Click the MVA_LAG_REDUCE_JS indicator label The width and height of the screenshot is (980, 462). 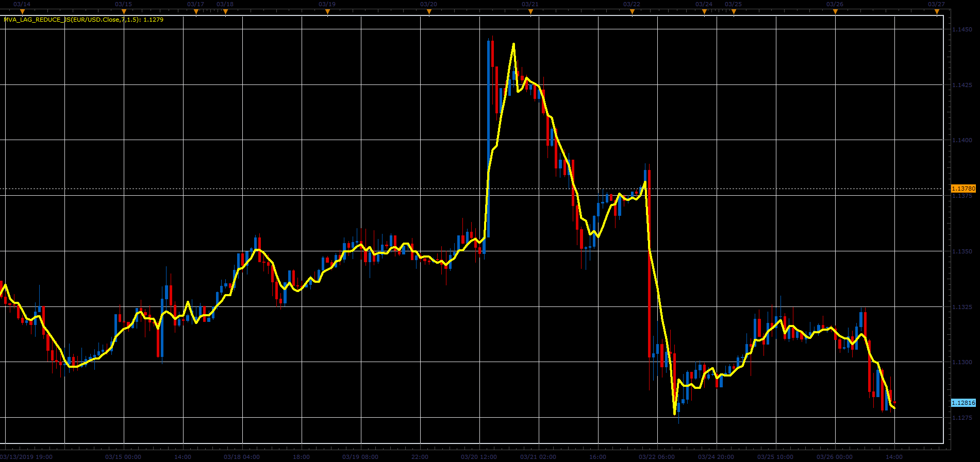pos(84,20)
